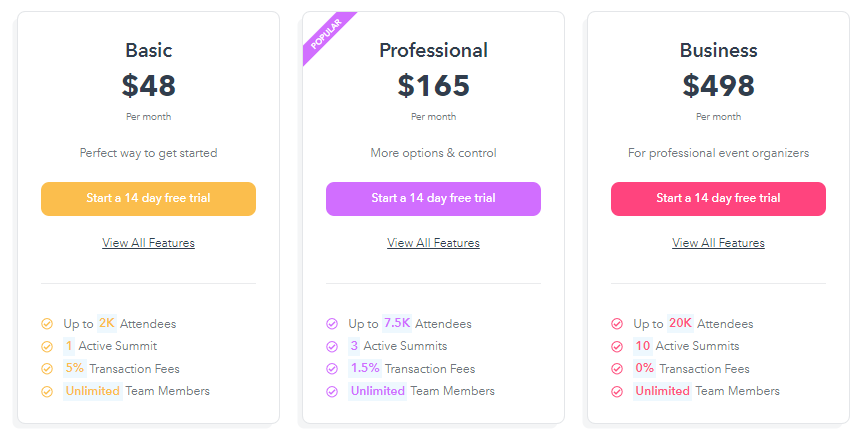The width and height of the screenshot is (867, 432).
Task: Click the $498 Business price
Action: point(718,86)
